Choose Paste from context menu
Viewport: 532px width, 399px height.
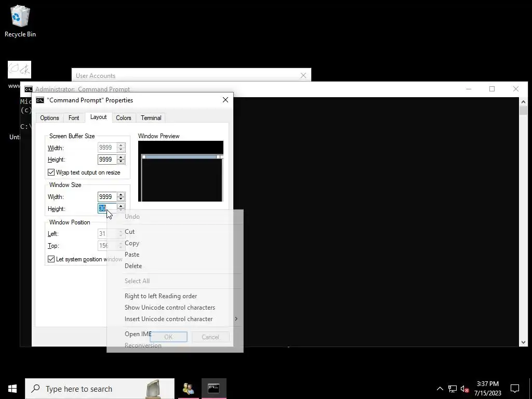tap(175, 255)
